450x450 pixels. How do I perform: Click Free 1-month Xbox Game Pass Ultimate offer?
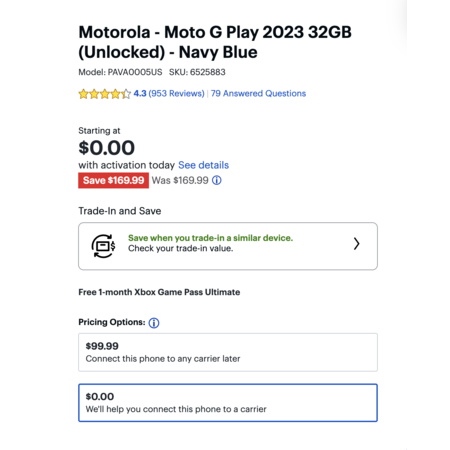(159, 292)
